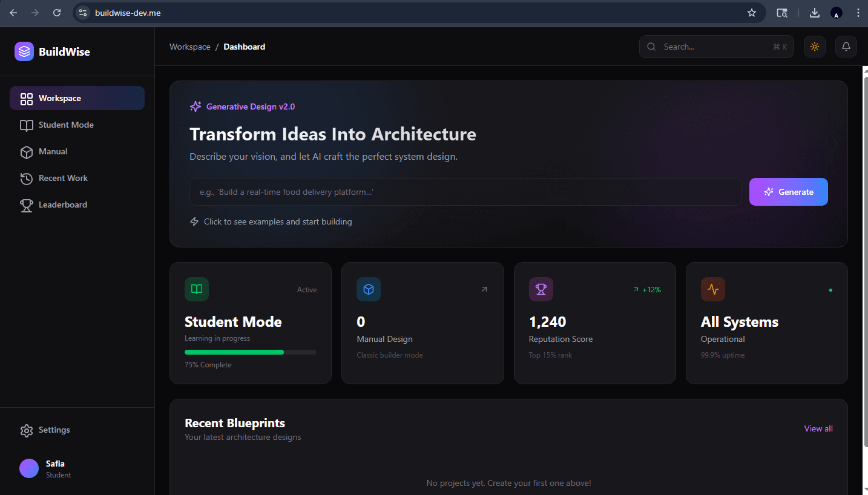868x495 pixels.
Task: Open notifications via the bell icon
Action: [x=846, y=47]
